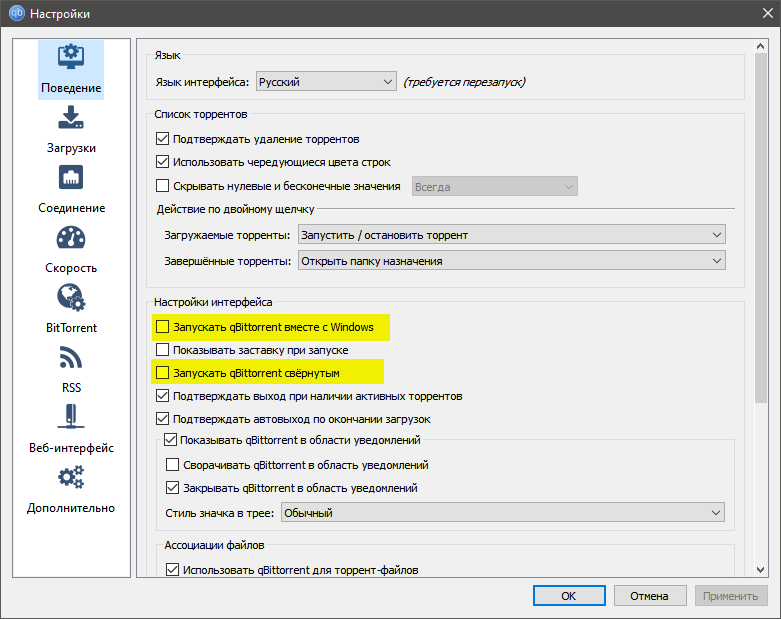This screenshot has width=781, height=619.
Task: Click the Применить button
Action: pos(731,596)
